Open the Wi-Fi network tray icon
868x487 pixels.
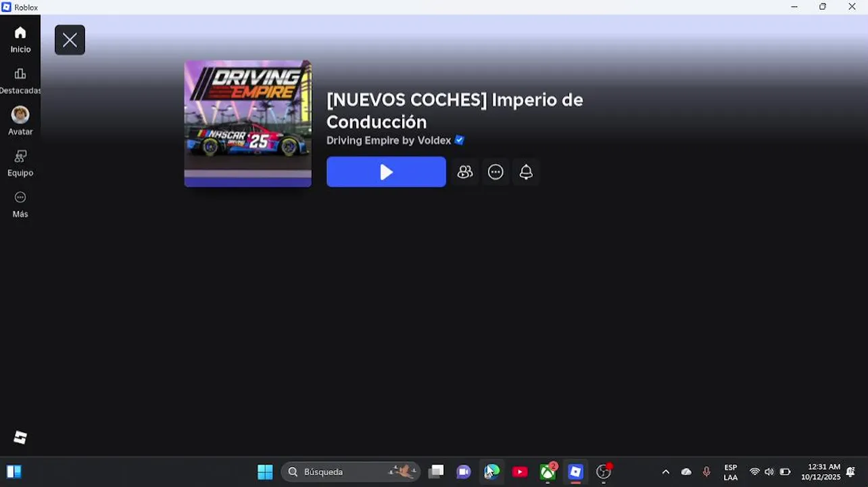coord(754,472)
